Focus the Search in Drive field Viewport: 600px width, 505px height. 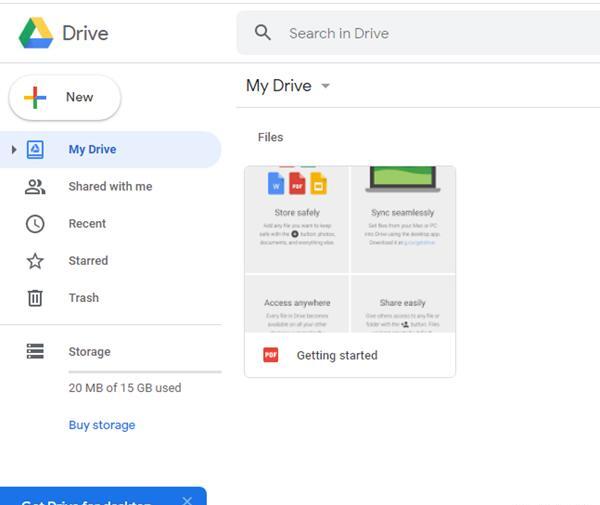click(x=418, y=33)
